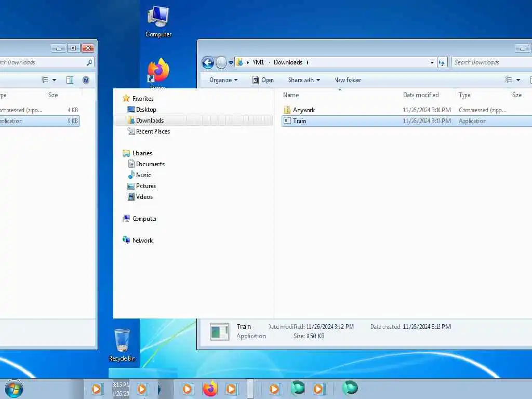Close the left explorer window
Image resolution: width=532 pixels, height=399 pixels.
[88, 48]
